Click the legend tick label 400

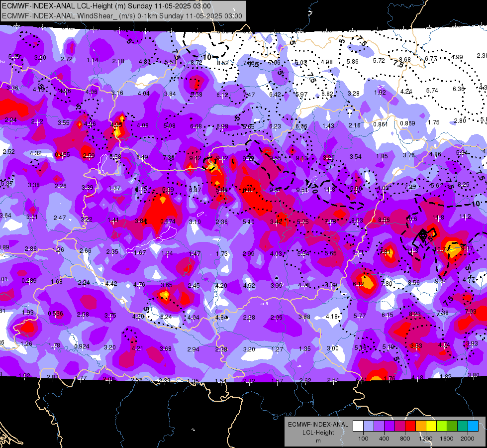(384, 439)
